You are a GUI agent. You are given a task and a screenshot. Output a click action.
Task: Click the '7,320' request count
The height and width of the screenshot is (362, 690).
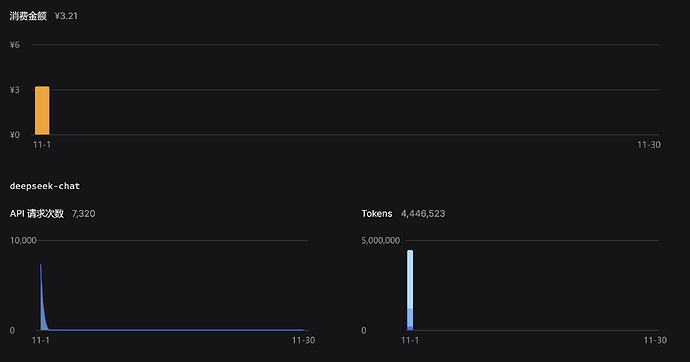coord(84,214)
